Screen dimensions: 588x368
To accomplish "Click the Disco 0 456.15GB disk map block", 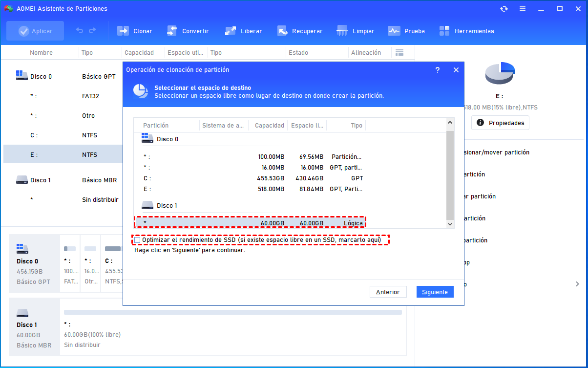I will pyautogui.click(x=34, y=264).
